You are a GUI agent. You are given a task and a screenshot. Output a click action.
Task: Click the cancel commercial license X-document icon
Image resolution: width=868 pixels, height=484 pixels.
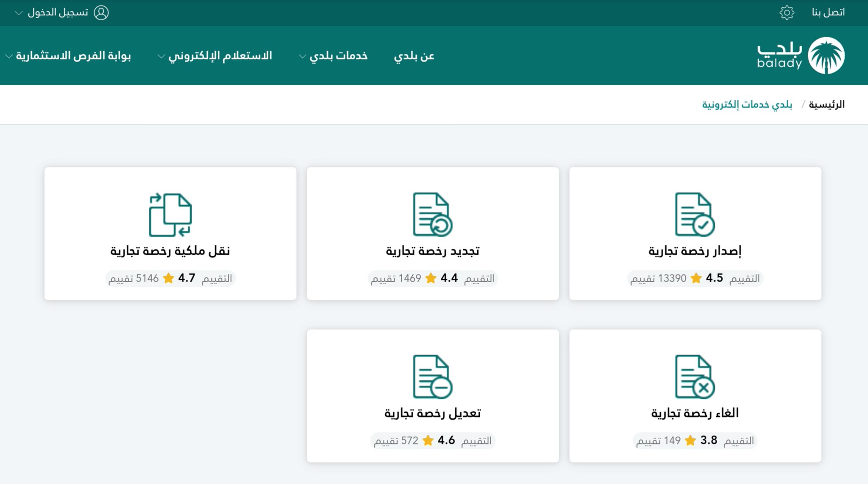[x=694, y=377]
